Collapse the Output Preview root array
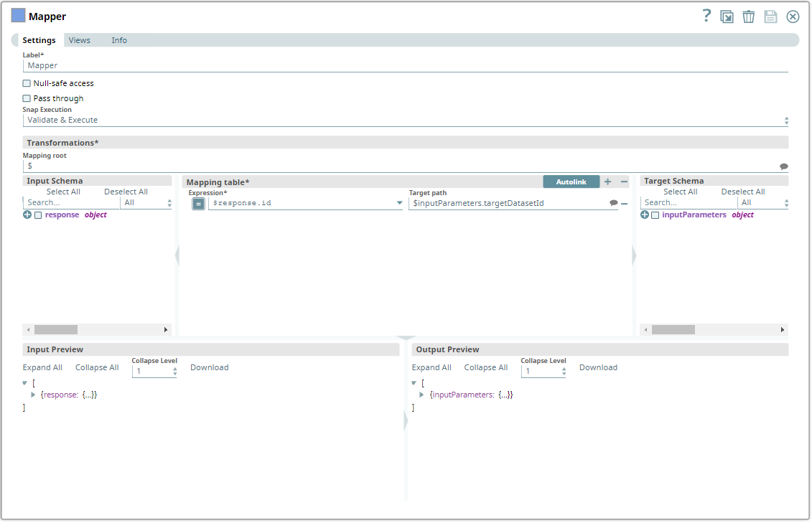Image resolution: width=812 pixels, height=523 pixels. coord(414,383)
